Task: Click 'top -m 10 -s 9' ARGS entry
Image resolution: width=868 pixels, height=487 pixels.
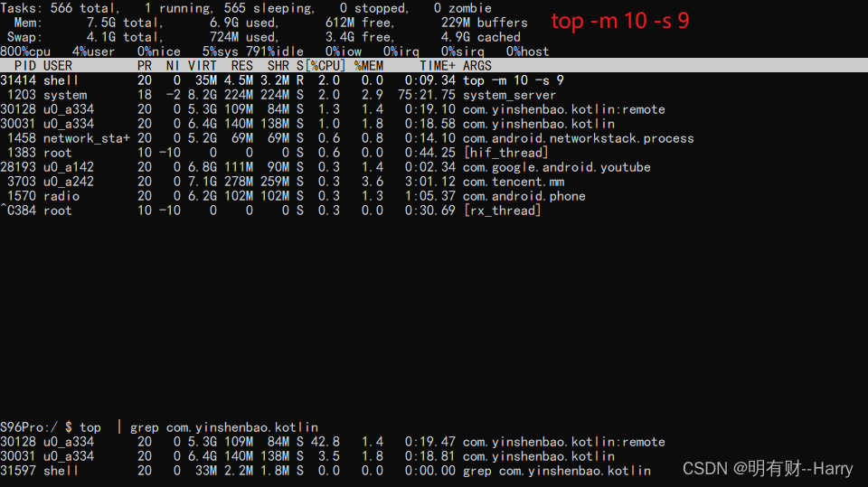Action: tap(514, 80)
